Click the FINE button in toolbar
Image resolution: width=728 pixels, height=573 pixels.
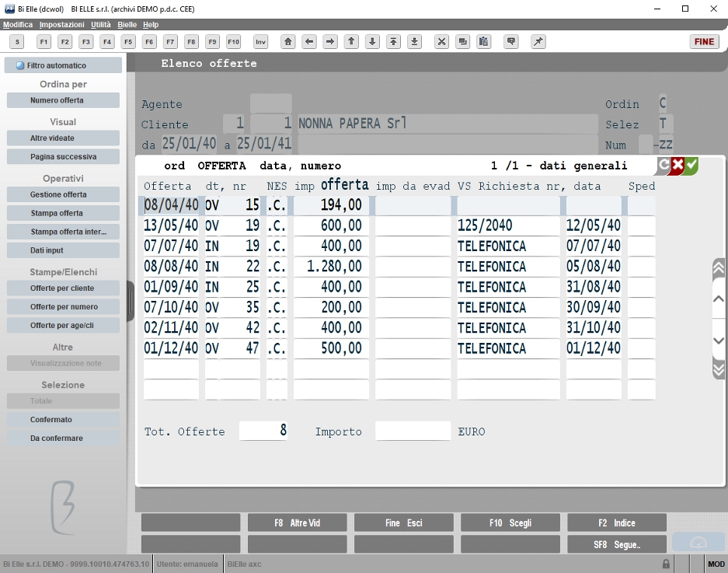[x=705, y=42]
